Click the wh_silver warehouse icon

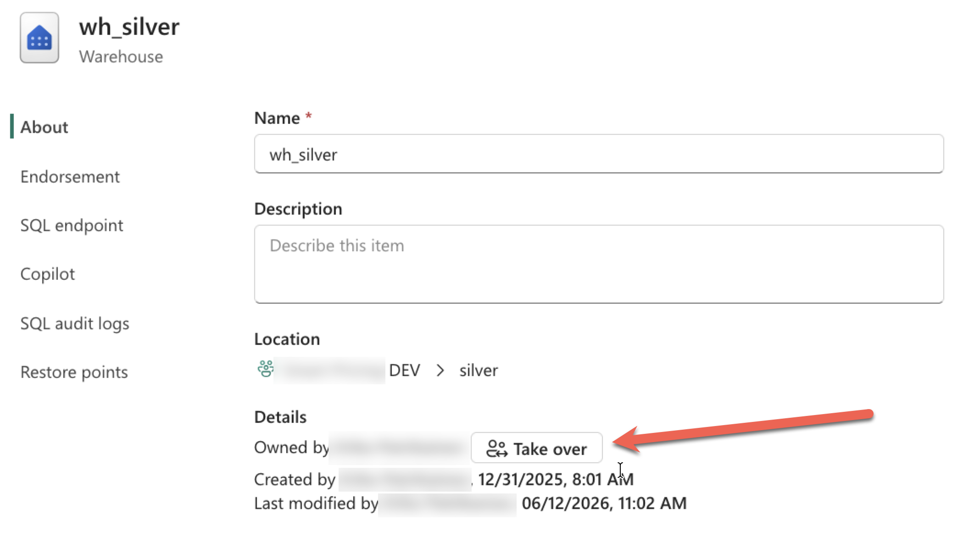click(39, 38)
